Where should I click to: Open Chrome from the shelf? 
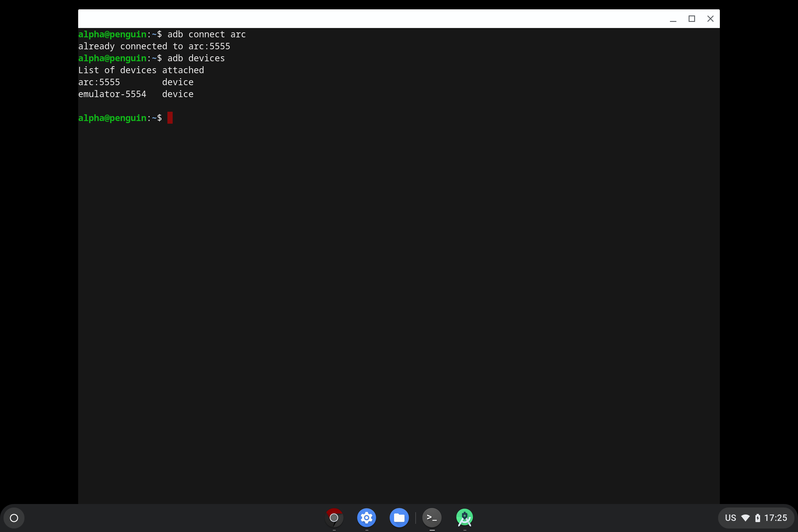[334, 518]
